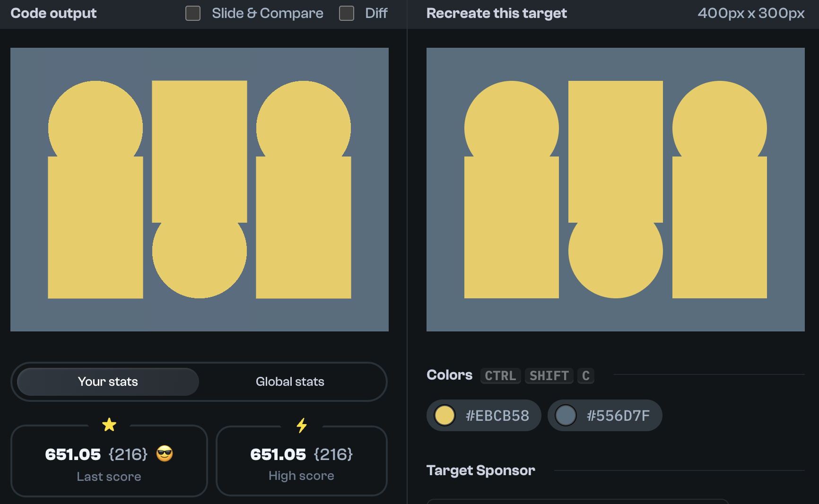
Task: Select the Your stats tab
Action: [108, 382]
